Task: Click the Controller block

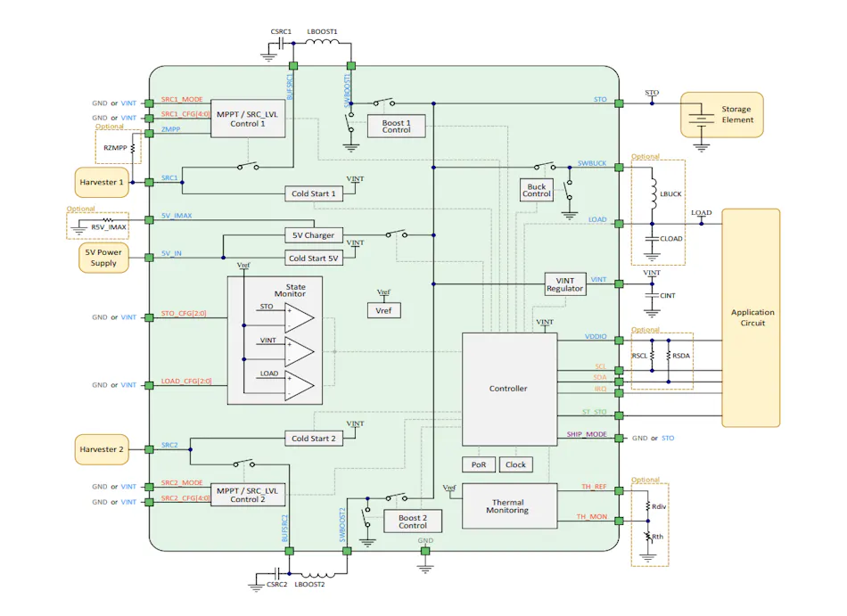Action: pos(509,389)
